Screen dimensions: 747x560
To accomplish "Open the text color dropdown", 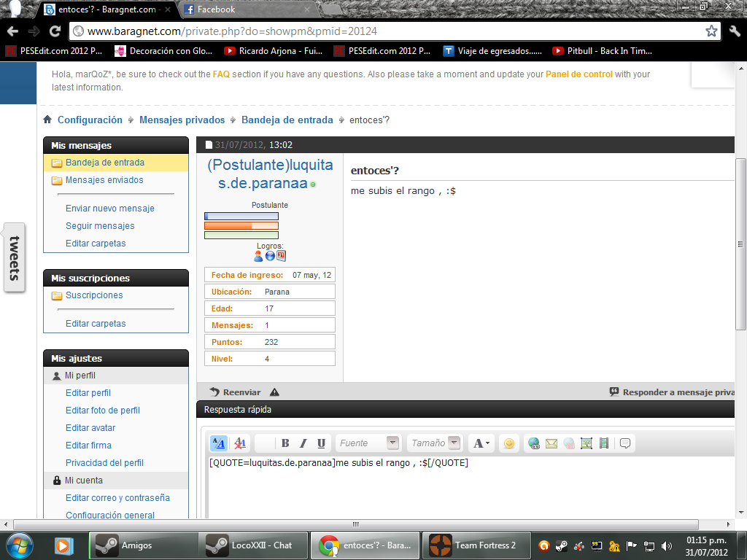I will 481,443.
